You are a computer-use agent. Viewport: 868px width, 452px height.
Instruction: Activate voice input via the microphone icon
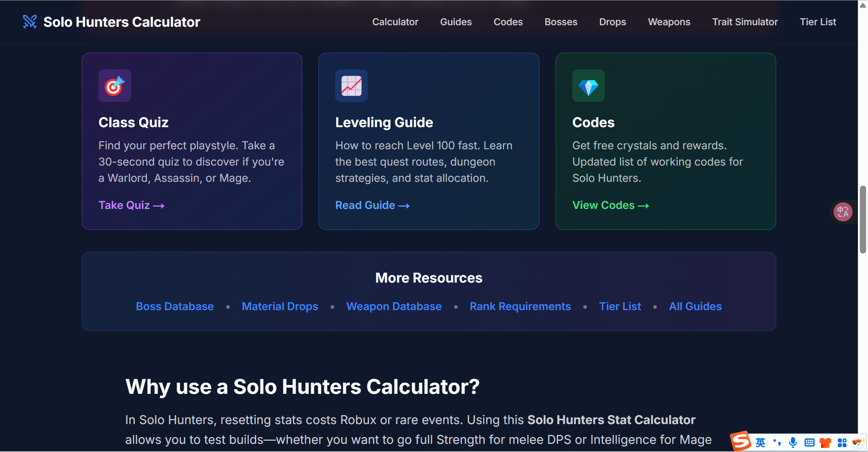tap(793, 442)
